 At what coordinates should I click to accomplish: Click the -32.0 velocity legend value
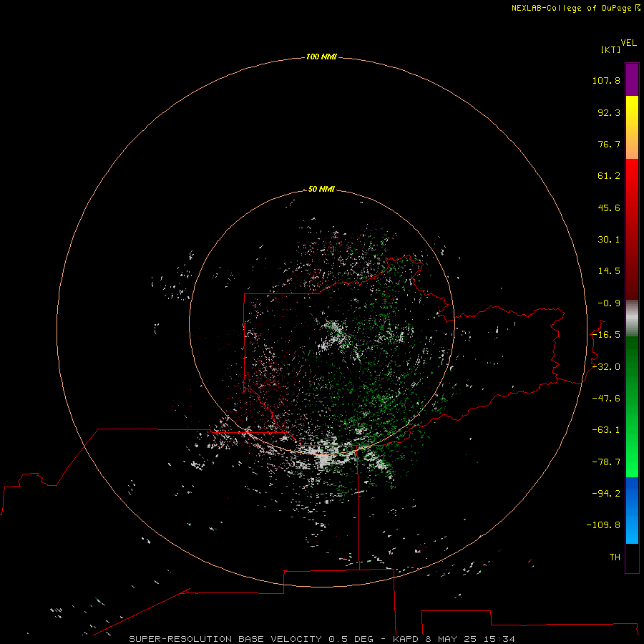[606, 367]
